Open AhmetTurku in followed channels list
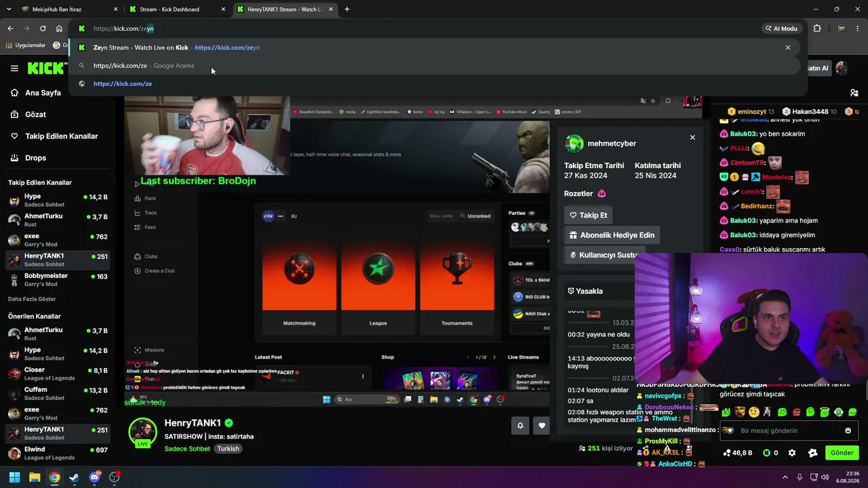The height and width of the screenshot is (488, 868). click(58, 220)
